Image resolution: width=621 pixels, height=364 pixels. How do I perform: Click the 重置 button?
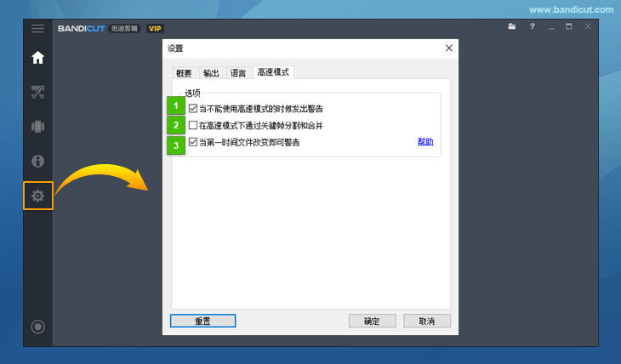click(x=202, y=321)
